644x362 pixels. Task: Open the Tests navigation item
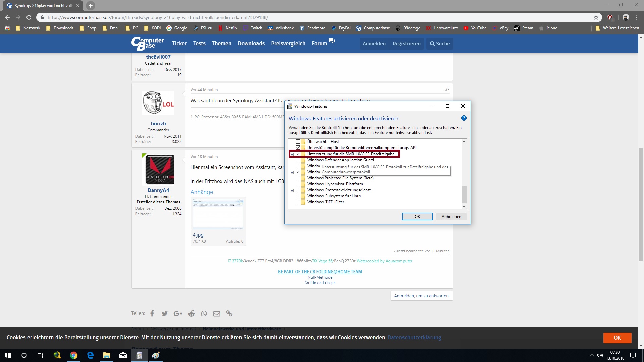199,44
